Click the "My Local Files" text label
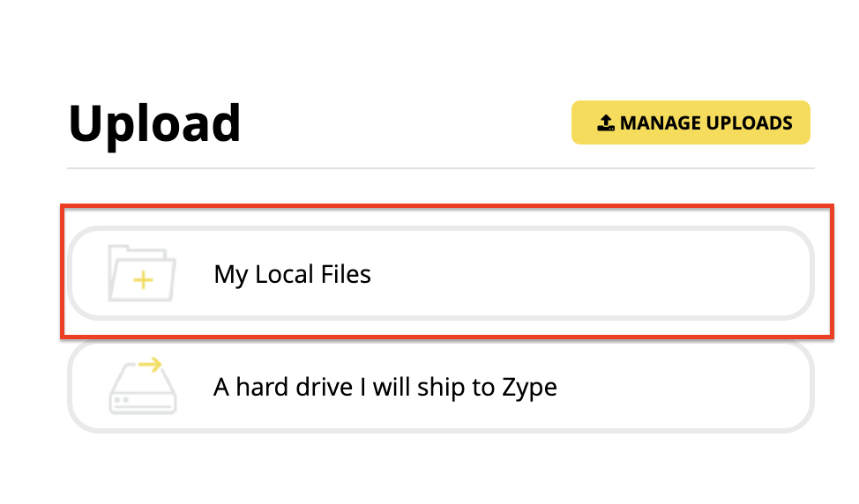This screenshot has height=504, width=859. point(292,275)
